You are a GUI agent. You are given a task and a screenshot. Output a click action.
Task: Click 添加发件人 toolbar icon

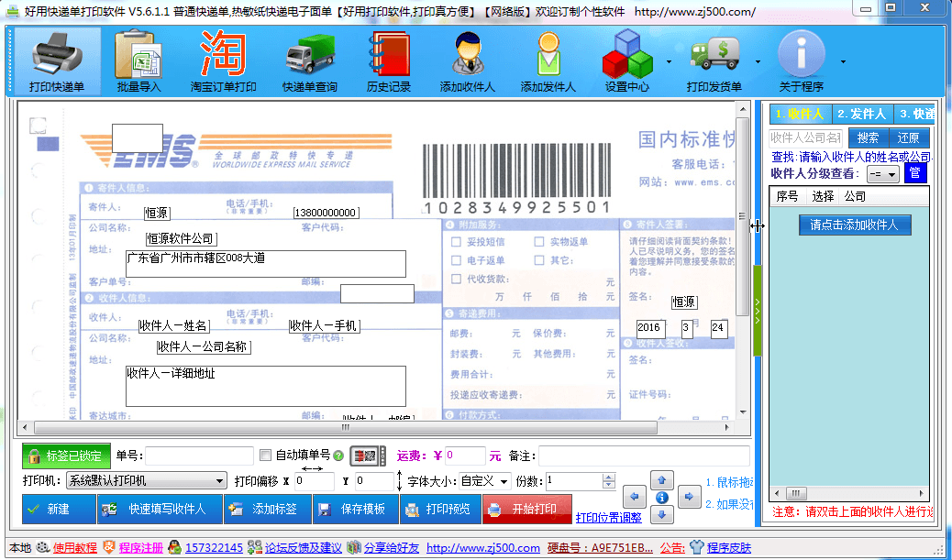548,61
